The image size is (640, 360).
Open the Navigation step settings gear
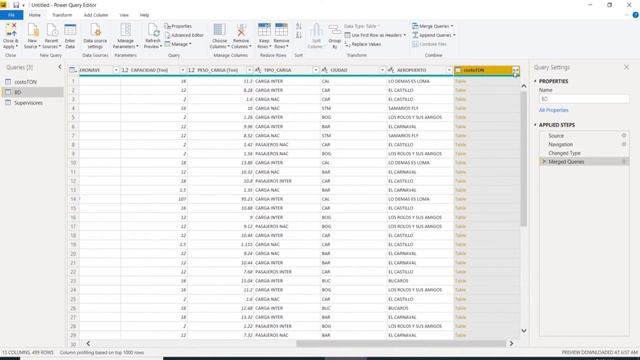click(x=624, y=144)
